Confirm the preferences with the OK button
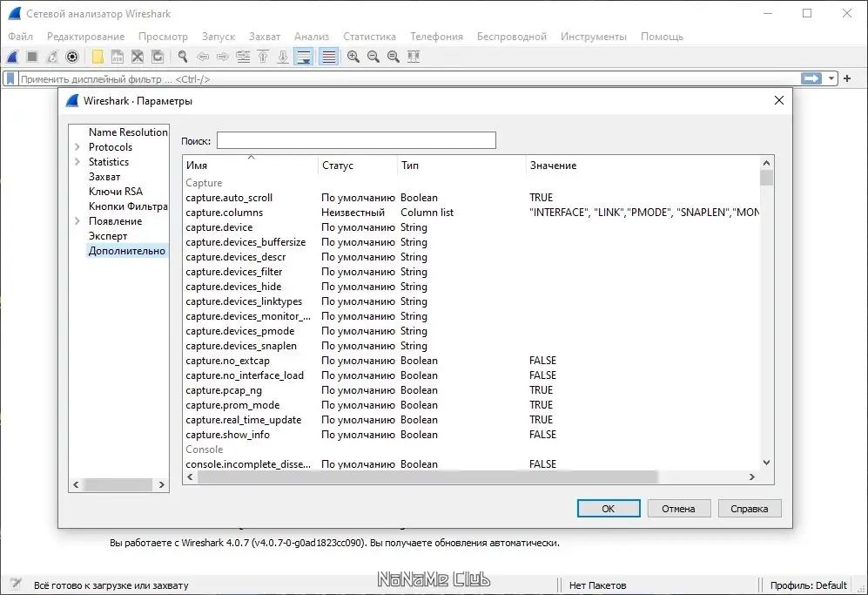 tap(609, 509)
